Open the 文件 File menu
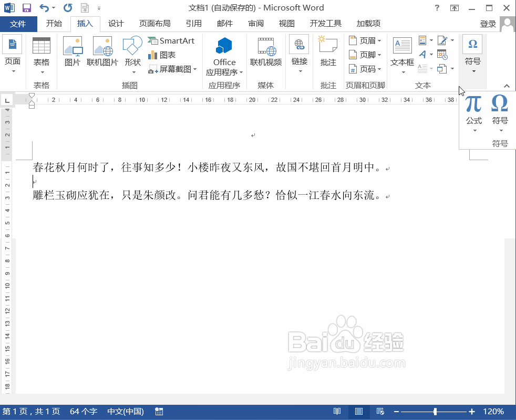 (x=19, y=24)
